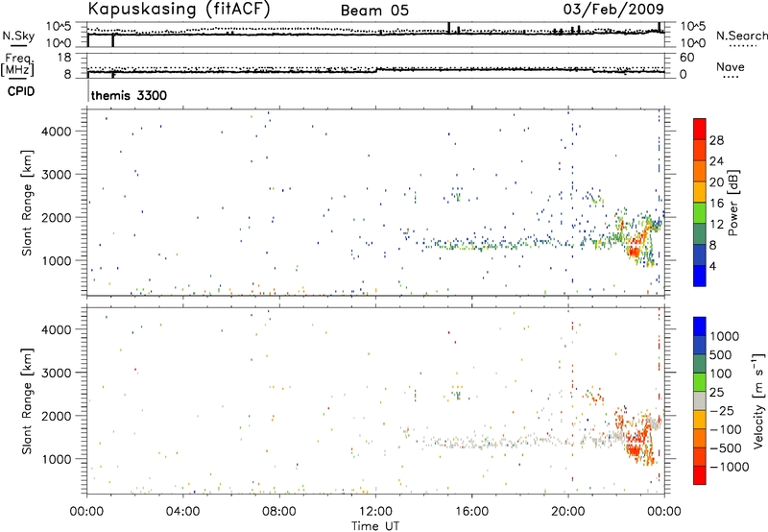Click the Kapuskasing (fitACF) title

point(179,10)
